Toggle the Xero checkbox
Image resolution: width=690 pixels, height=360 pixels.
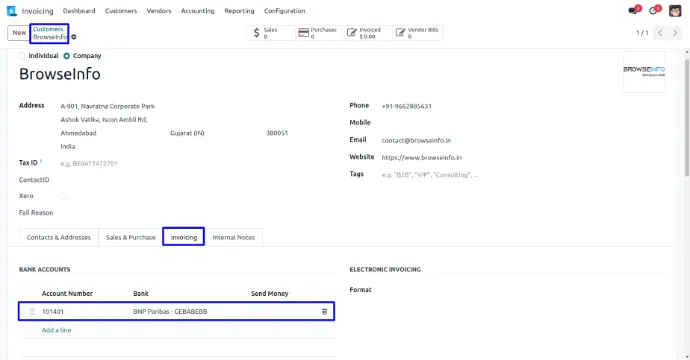click(x=64, y=196)
